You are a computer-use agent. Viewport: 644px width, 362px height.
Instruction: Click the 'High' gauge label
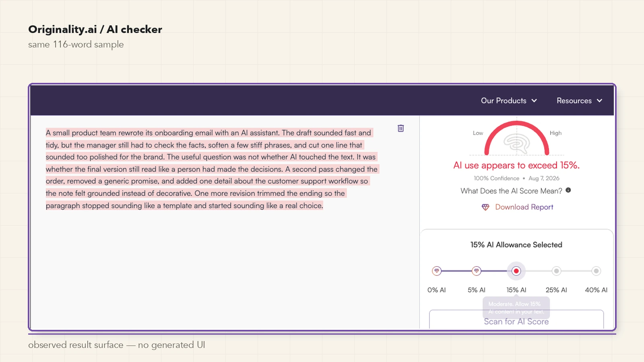tap(555, 133)
